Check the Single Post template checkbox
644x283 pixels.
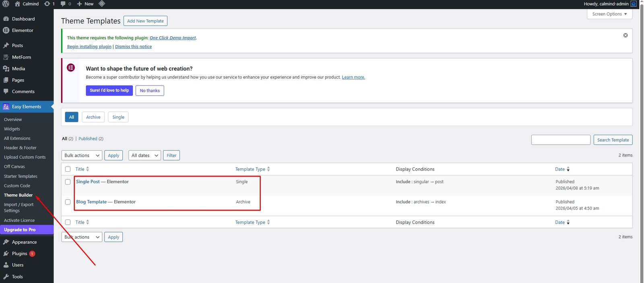(x=68, y=182)
